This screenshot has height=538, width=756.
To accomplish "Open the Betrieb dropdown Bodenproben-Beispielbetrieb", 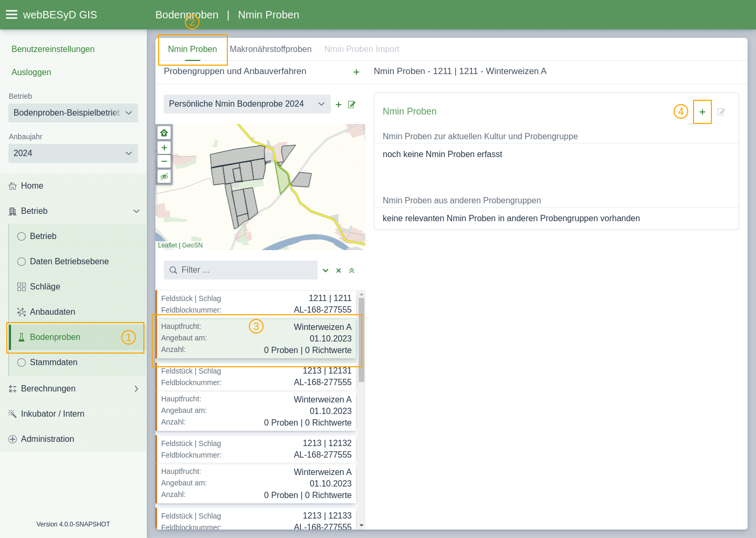I will [x=73, y=113].
